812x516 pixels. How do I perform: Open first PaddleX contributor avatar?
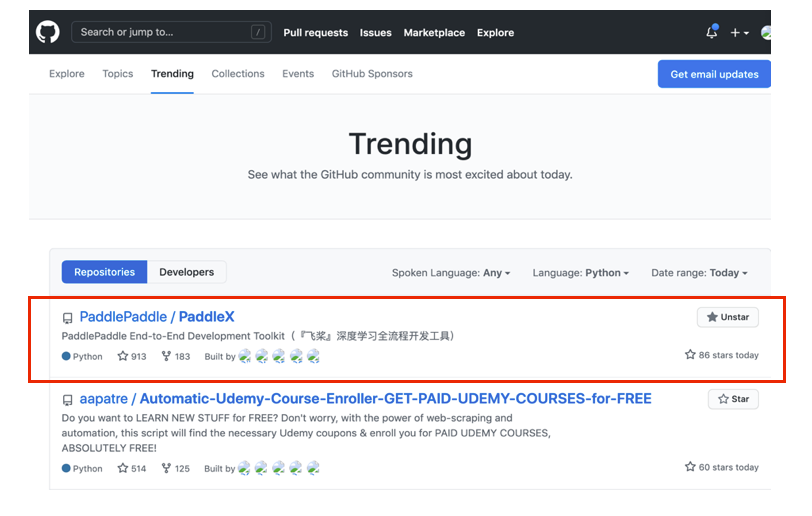pyautogui.click(x=244, y=356)
